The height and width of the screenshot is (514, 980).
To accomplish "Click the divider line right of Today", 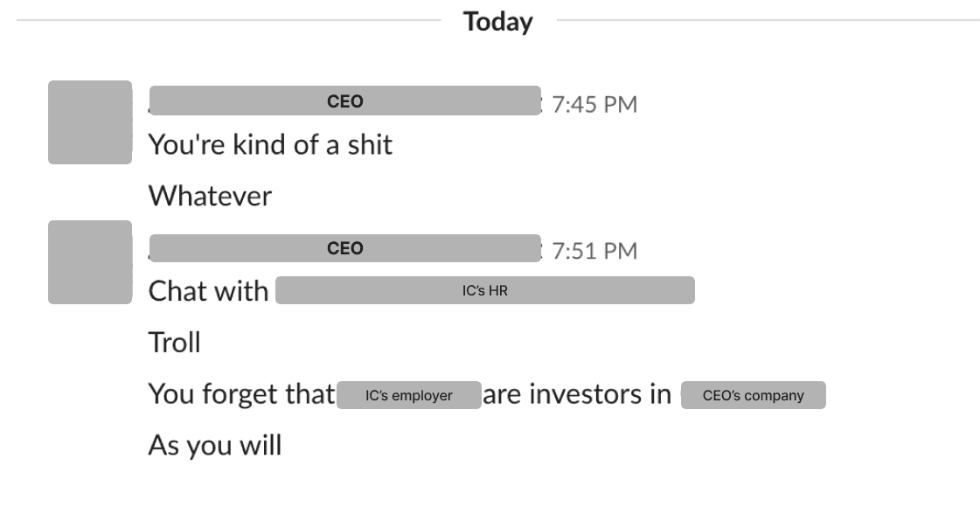I will click(769, 21).
